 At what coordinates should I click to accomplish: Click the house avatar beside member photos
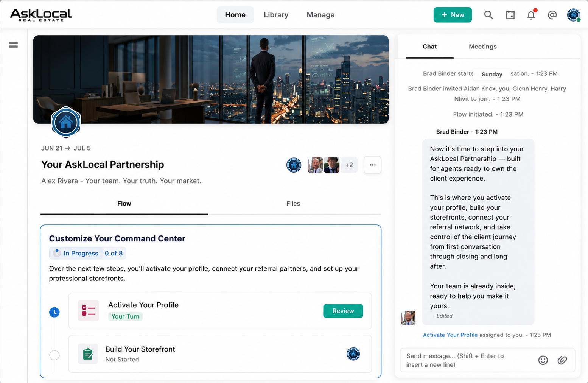294,165
